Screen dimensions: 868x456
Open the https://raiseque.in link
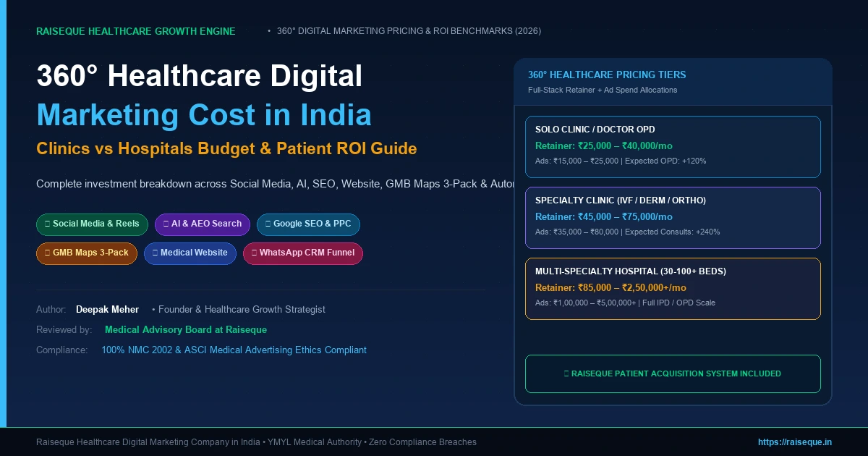[795, 442]
